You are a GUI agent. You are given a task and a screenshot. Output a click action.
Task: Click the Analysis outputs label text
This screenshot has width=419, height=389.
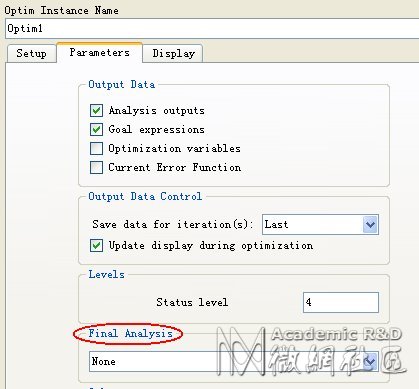(x=157, y=111)
